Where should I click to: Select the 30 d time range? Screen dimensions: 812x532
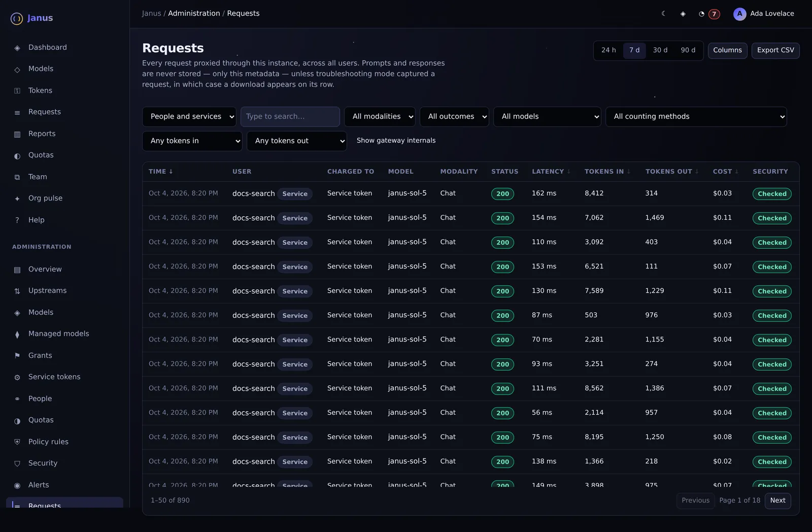(660, 50)
